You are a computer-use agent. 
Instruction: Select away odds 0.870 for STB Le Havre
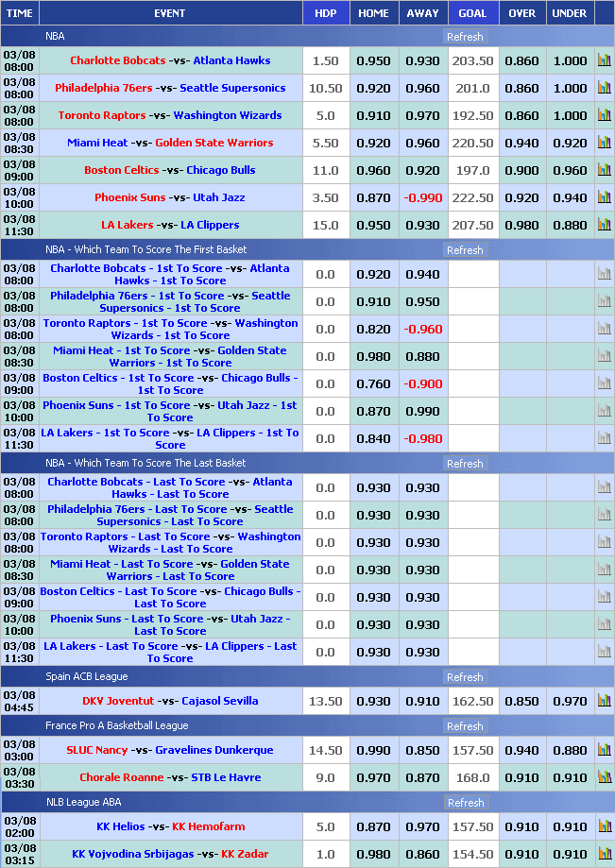coord(423,777)
